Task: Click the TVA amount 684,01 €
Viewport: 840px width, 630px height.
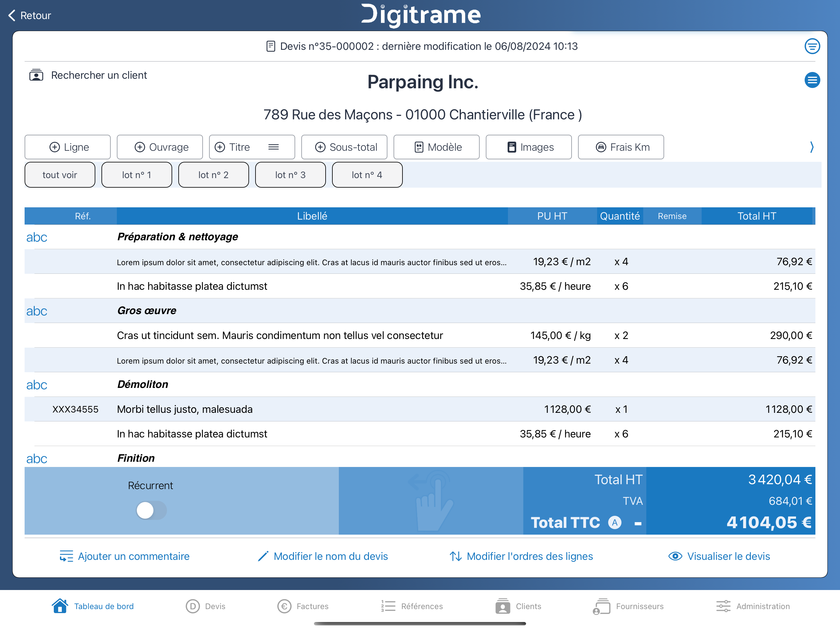Action: tap(790, 501)
